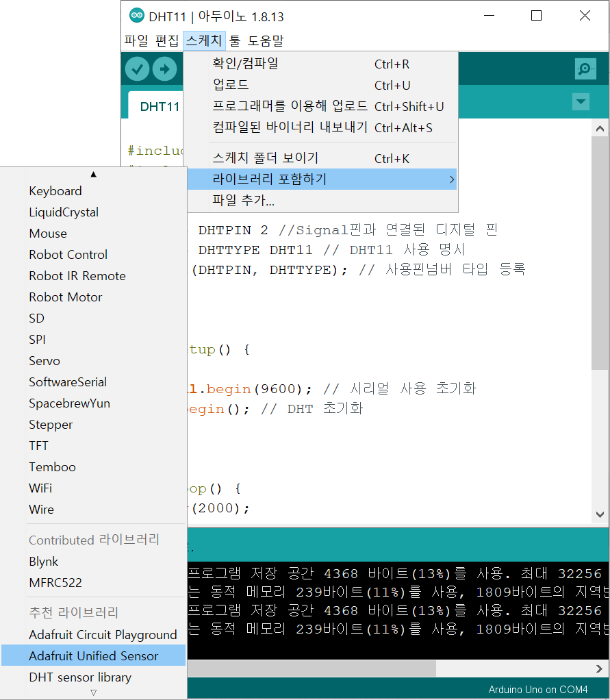Click the editor vertical scrollbar thumb
Viewport: 610px width, 700px height.
coord(600,253)
